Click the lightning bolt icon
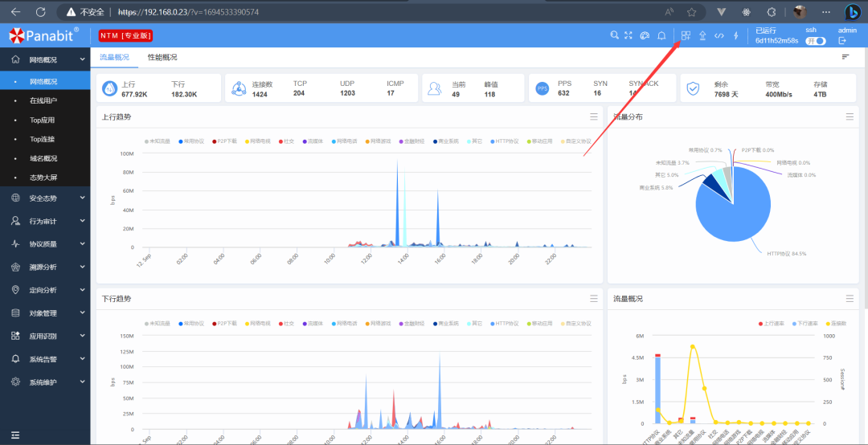 tap(735, 35)
